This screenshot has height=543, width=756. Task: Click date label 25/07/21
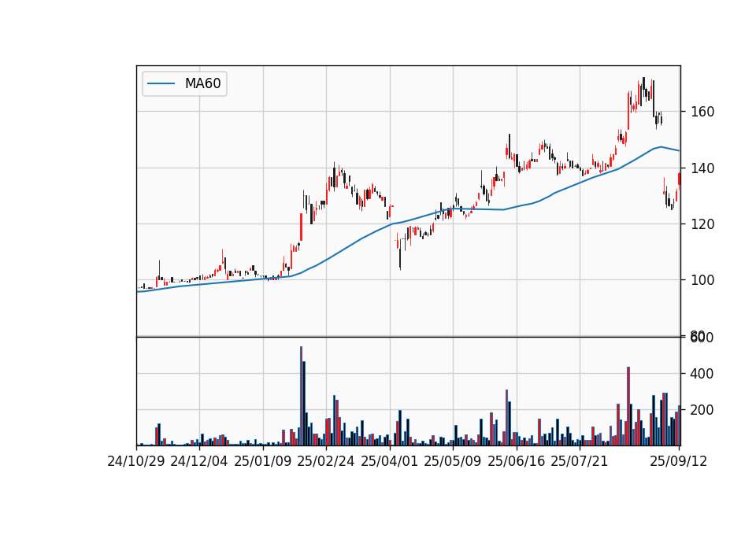(x=580, y=461)
